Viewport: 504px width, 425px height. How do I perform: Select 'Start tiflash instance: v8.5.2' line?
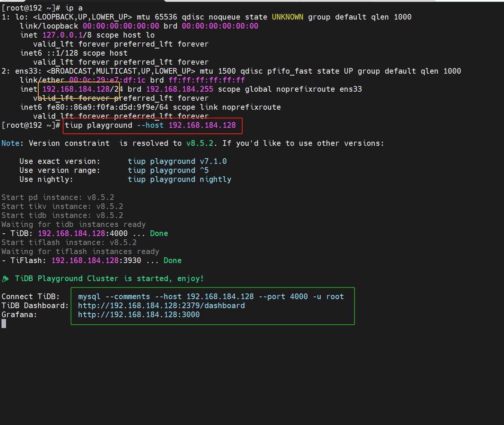click(x=69, y=242)
